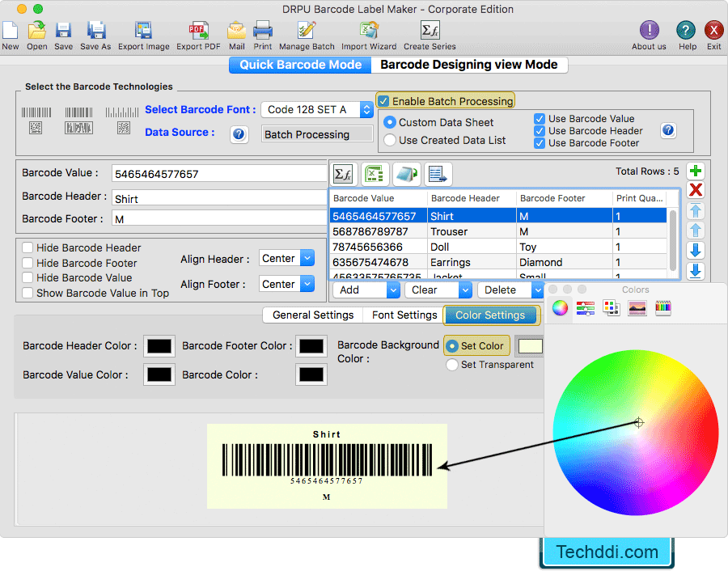The width and height of the screenshot is (728, 571).
Task: Select the color wheel tab in Colors panel
Action: [560, 307]
